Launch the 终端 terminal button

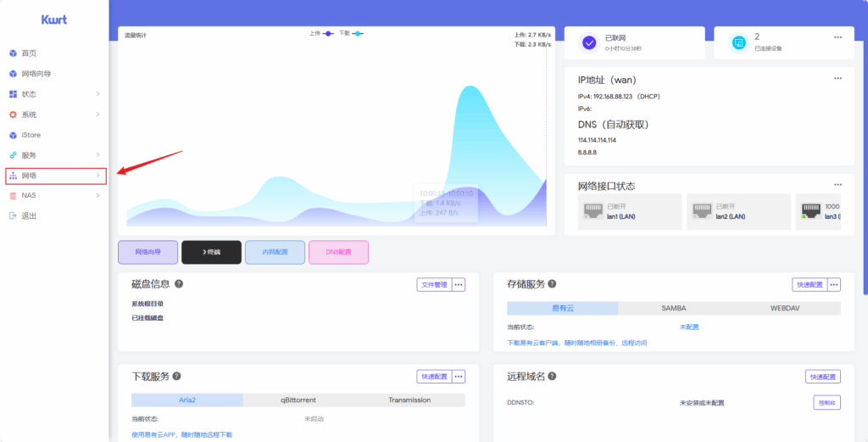(x=211, y=253)
